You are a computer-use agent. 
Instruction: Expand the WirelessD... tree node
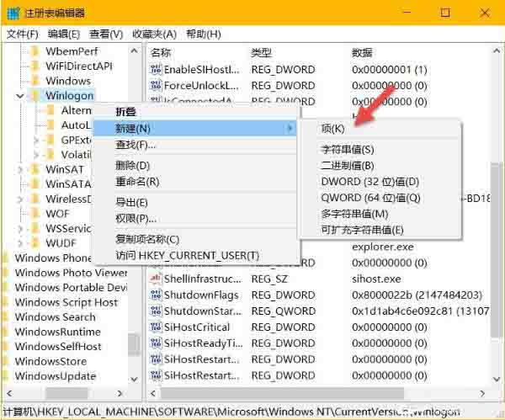pyautogui.click(x=20, y=199)
